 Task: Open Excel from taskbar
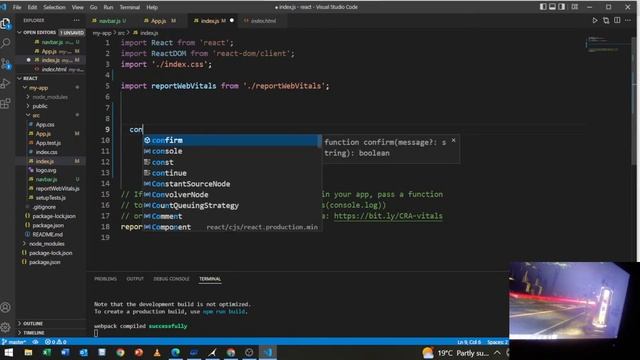click(47, 353)
